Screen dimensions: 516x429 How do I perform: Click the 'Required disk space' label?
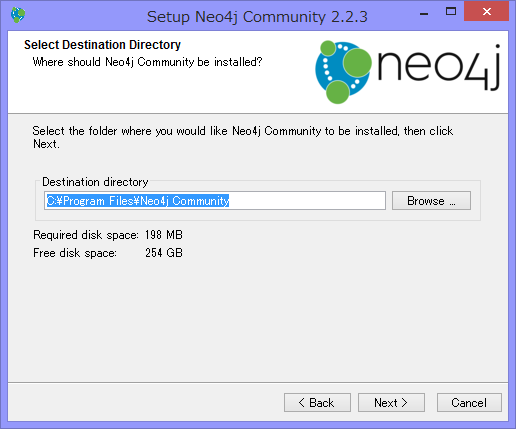pos(86,235)
